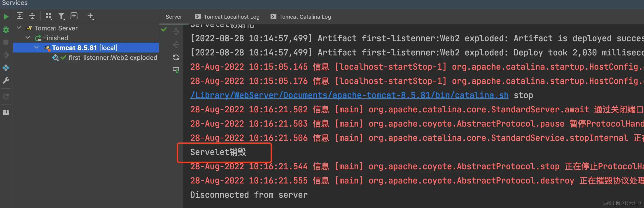Click Expand All in services toolbar
644x208 pixels.
coord(20,16)
